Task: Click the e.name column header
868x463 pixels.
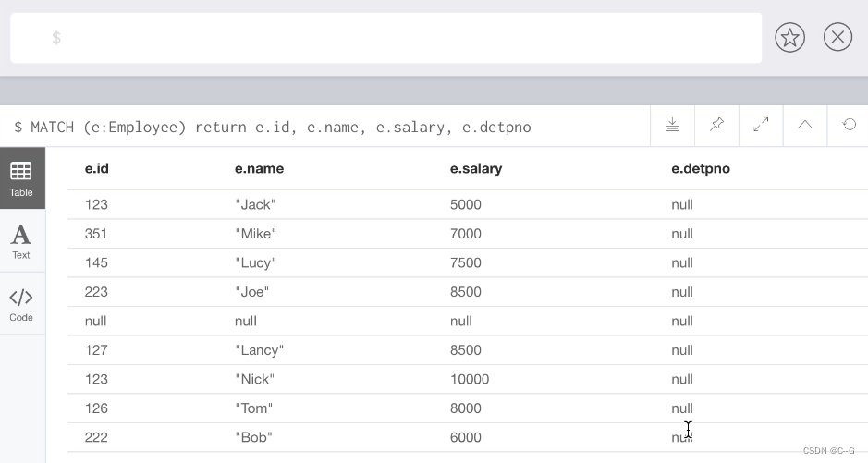Action: (259, 168)
